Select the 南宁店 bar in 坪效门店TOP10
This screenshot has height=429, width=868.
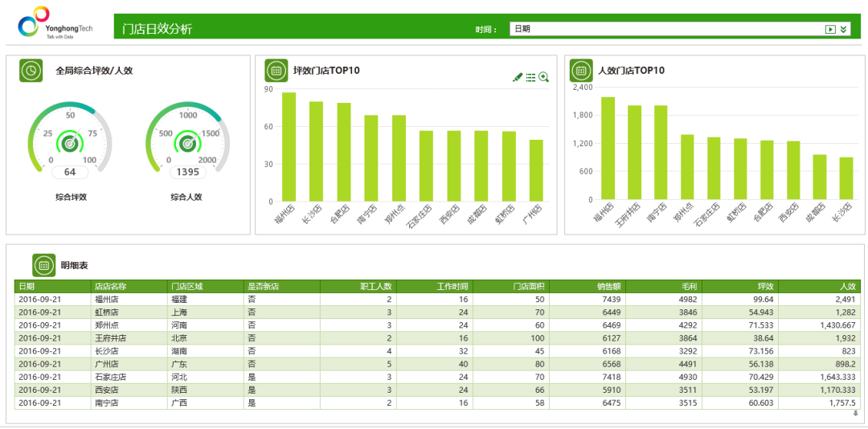click(x=371, y=157)
